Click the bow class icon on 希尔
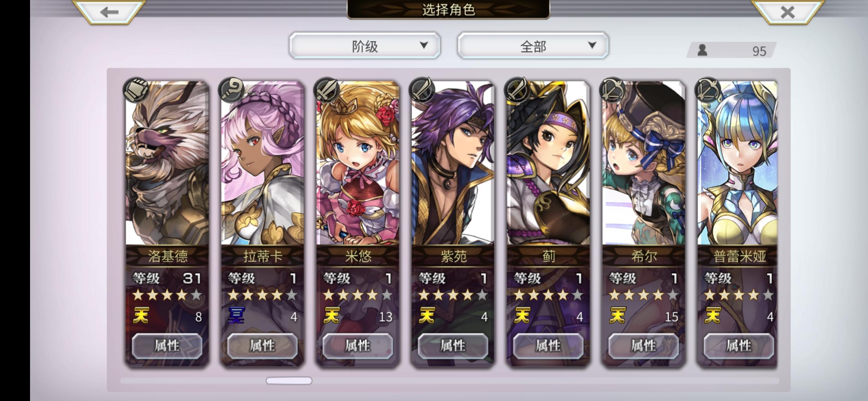This screenshot has height=401, width=868. [x=612, y=90]
